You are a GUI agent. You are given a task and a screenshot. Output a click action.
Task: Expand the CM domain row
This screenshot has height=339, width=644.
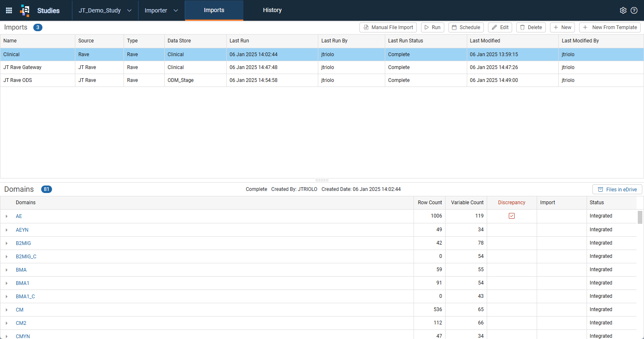coord(7,310)
